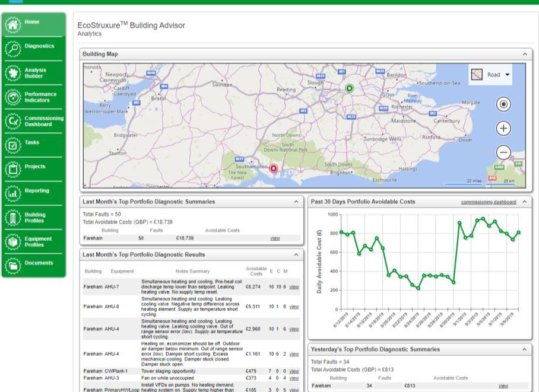Click the last chart data point on the right
539x392 pixels.
(x=519, y=232)
